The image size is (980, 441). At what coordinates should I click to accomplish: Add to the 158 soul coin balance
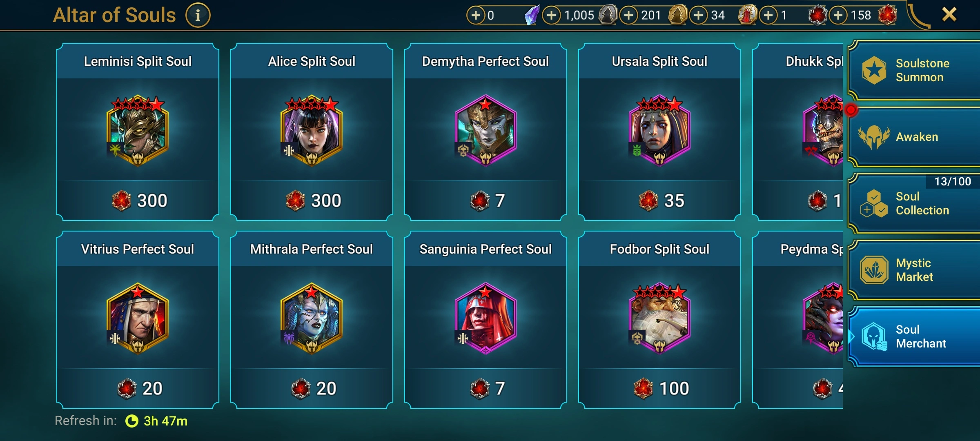pos(838,16)
